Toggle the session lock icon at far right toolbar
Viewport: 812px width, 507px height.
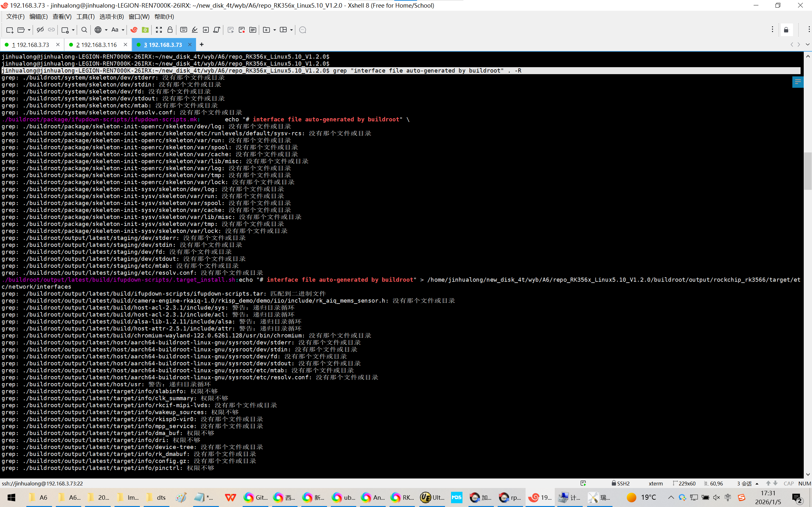coord(786,30)
